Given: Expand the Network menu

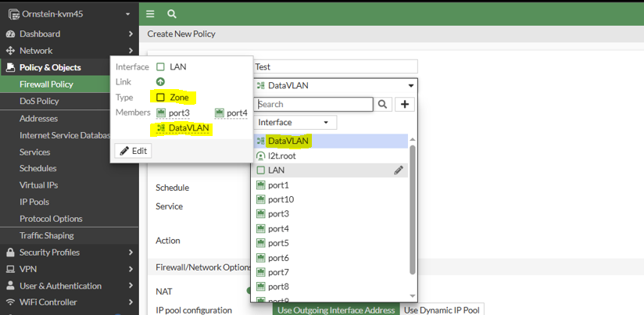Looking at the screenshot, I should 131,51.
